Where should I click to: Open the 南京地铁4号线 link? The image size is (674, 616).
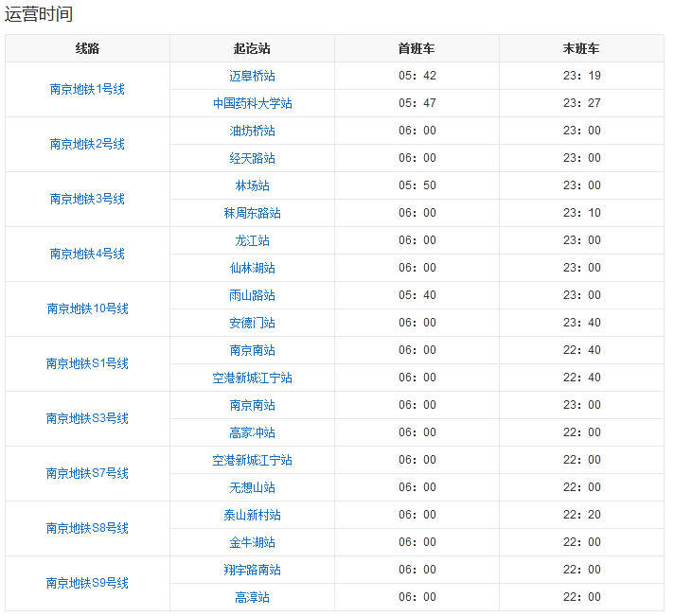(x=87, y=255)
